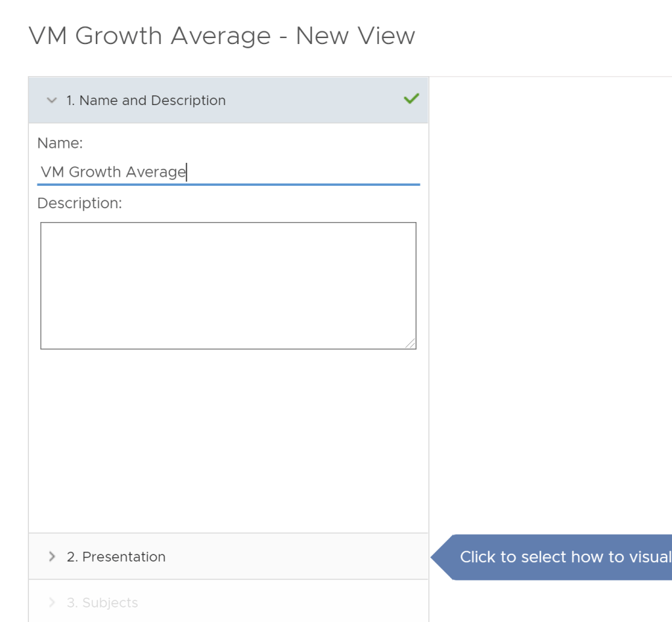Click the Description box resize handle

pyautogui.click(x=410, y=343)
